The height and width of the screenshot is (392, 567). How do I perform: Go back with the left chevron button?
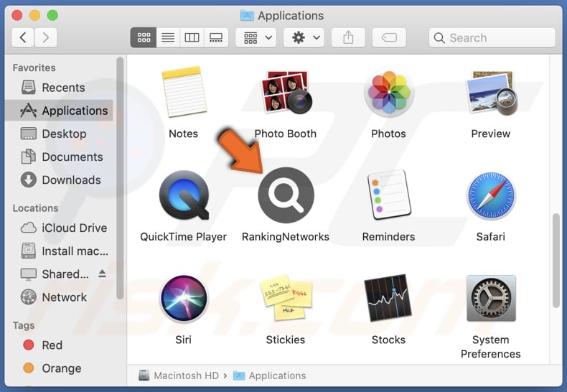pyautogui.click(x=23, y=37)
